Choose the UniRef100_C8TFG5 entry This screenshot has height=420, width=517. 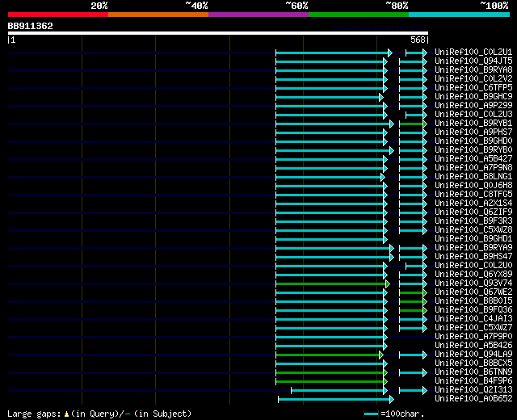473,195
